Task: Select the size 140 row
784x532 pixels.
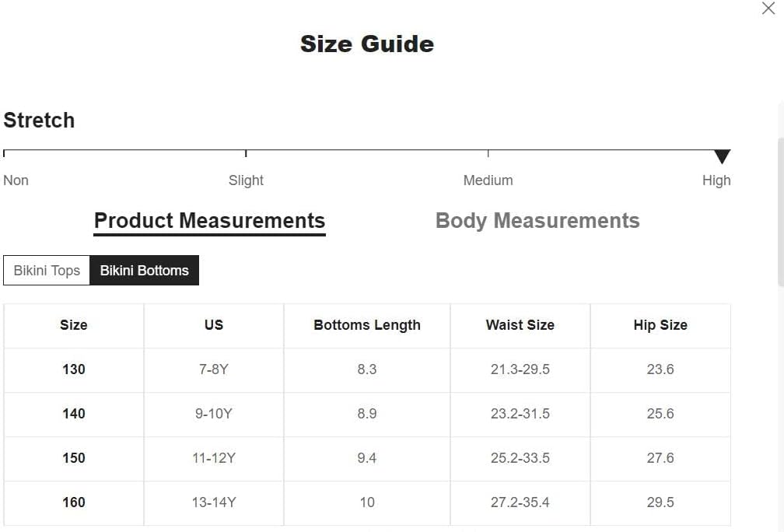Action: (367, 415)
